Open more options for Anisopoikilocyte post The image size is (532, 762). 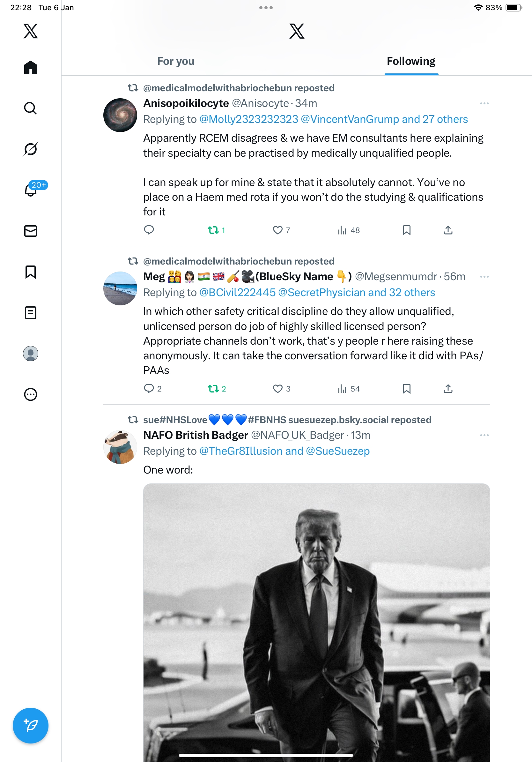(484, 104)
